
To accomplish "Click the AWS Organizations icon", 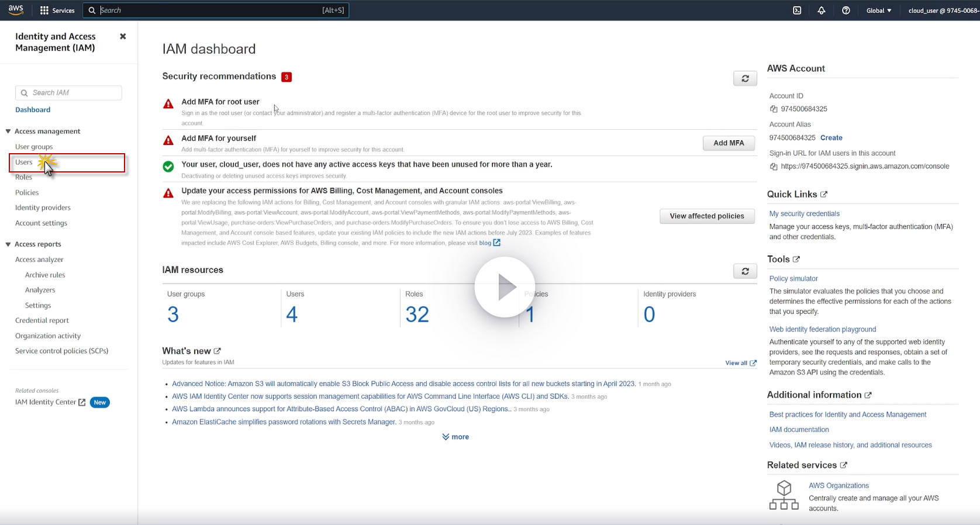I will pos(784,495).
